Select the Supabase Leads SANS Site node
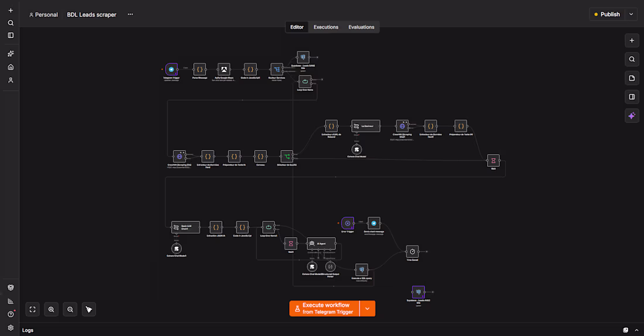This screenshot has height=336, width=644. point(303,57)
